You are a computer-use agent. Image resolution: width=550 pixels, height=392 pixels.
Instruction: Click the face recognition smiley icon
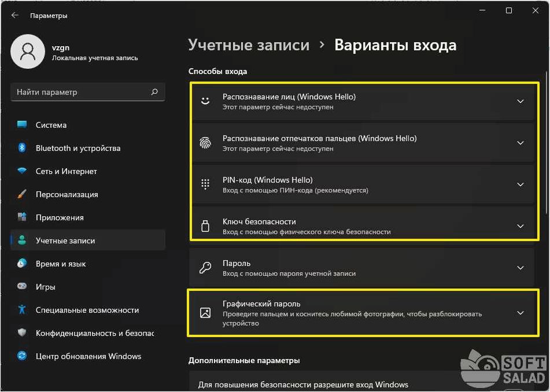(205, 101)
